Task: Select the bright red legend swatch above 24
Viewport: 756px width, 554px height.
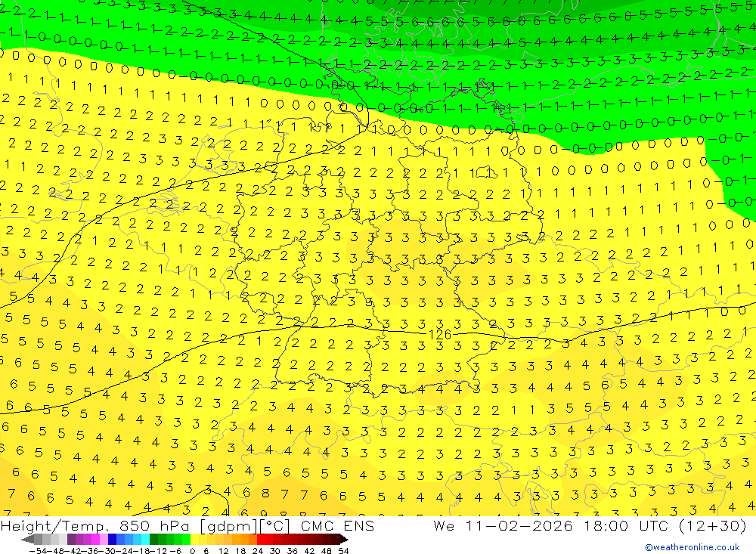Action: point(261,540)
